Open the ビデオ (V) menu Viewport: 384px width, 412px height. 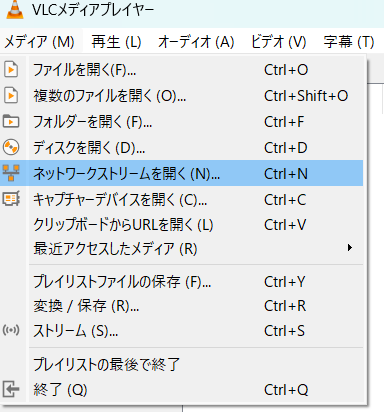tap(279, 42)
